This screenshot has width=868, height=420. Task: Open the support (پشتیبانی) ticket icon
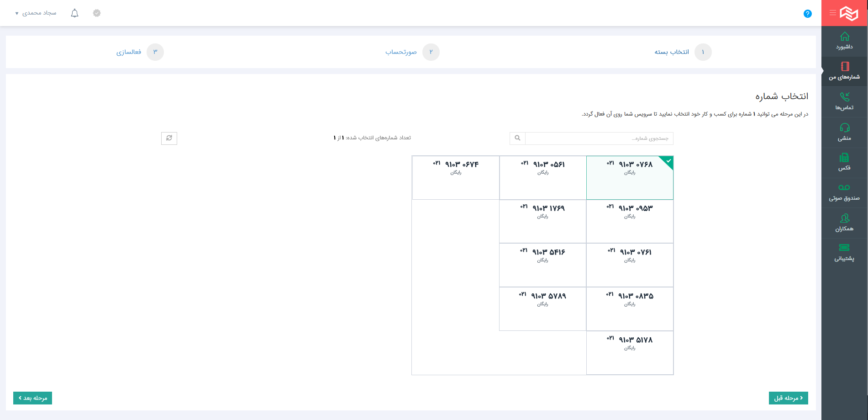[x=844, y=248]
